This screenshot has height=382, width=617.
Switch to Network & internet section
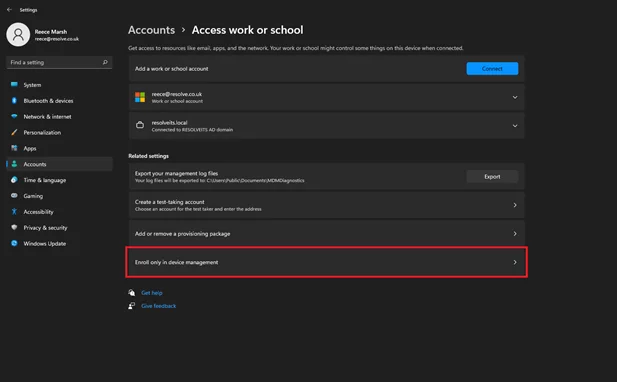tap(47, 116)
